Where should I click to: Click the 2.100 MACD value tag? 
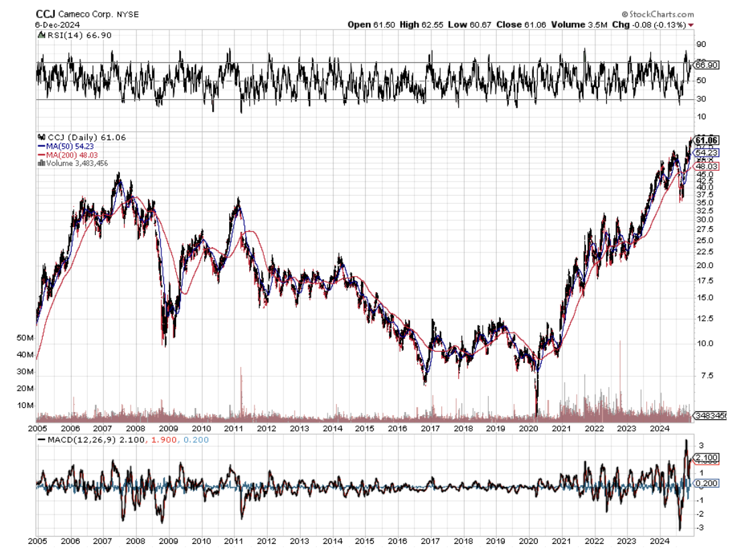click(707, 458)
